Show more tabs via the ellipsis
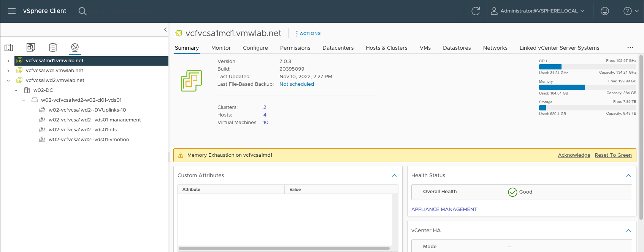The width and height of the screenshot is (644, 252). tap(630, 47)
